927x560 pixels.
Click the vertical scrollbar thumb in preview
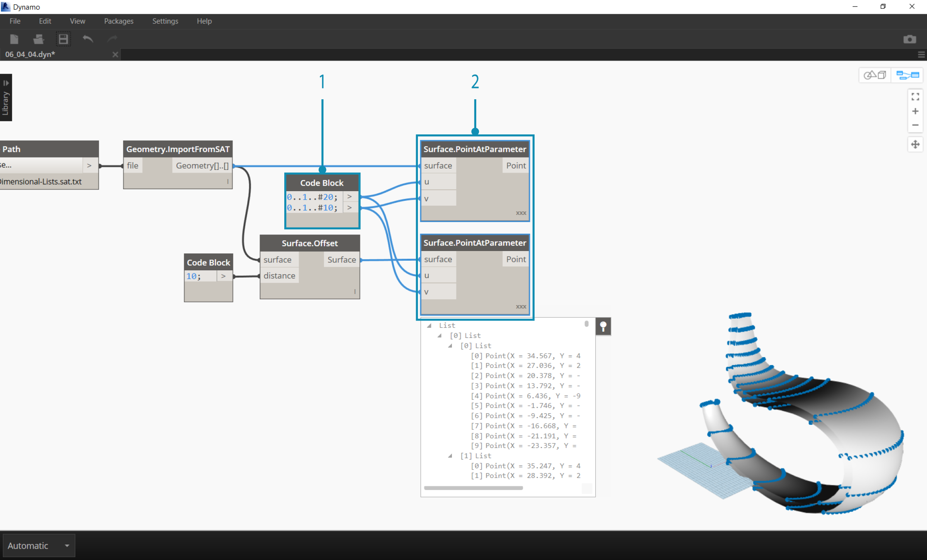tap(586, 324)
